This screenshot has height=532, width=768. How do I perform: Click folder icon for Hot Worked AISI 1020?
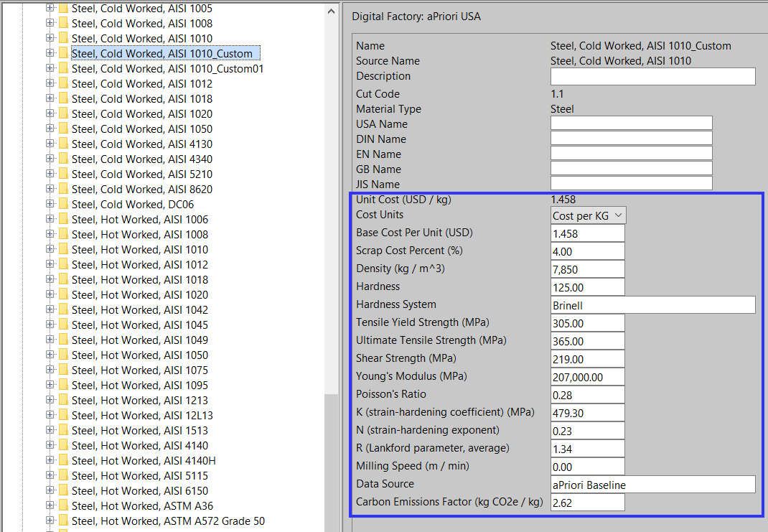point(63,295)
